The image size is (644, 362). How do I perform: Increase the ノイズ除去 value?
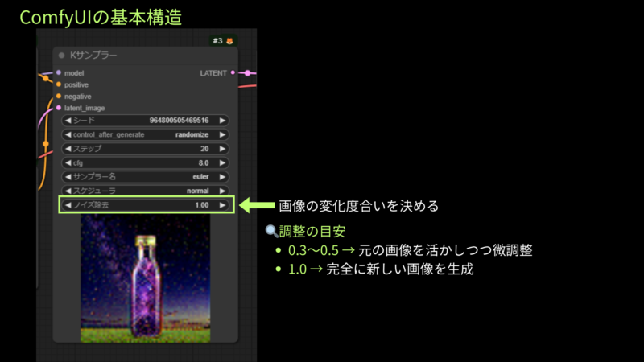(222, 205)
